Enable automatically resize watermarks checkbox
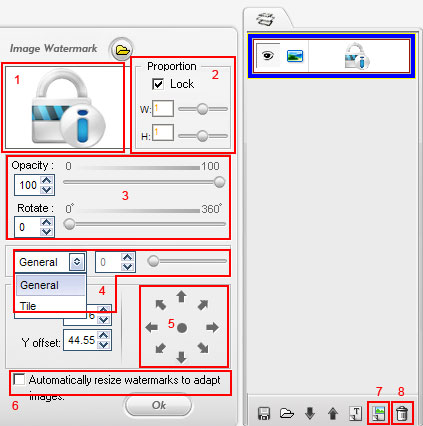The width and height of the screenshot is (423, 426). pyautogui.click(x=19, y=379)
